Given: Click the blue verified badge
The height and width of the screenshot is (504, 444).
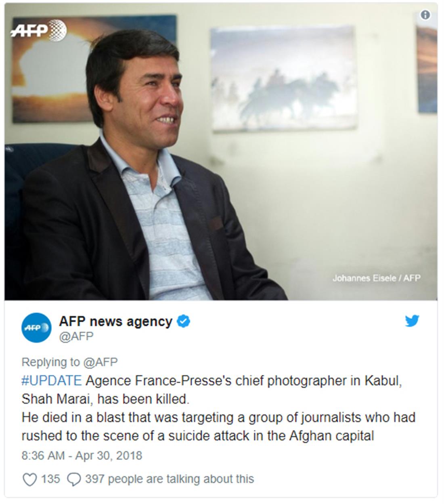Looking at the screenshot, I should click(x=184, y=321).
